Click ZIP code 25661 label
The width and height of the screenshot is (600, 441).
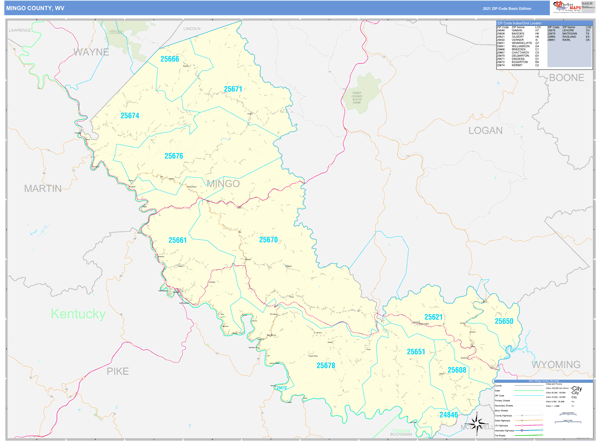coord(178,240)
